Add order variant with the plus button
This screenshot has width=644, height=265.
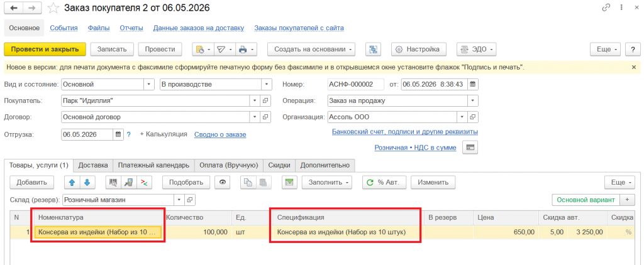pyautogui.click(x=627, y=200)
